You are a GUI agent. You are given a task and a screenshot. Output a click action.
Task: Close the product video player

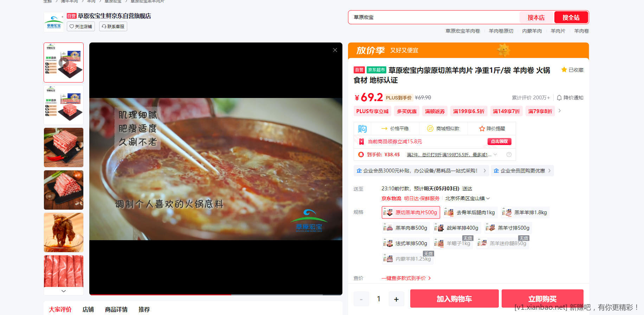[x=335, y=50]
